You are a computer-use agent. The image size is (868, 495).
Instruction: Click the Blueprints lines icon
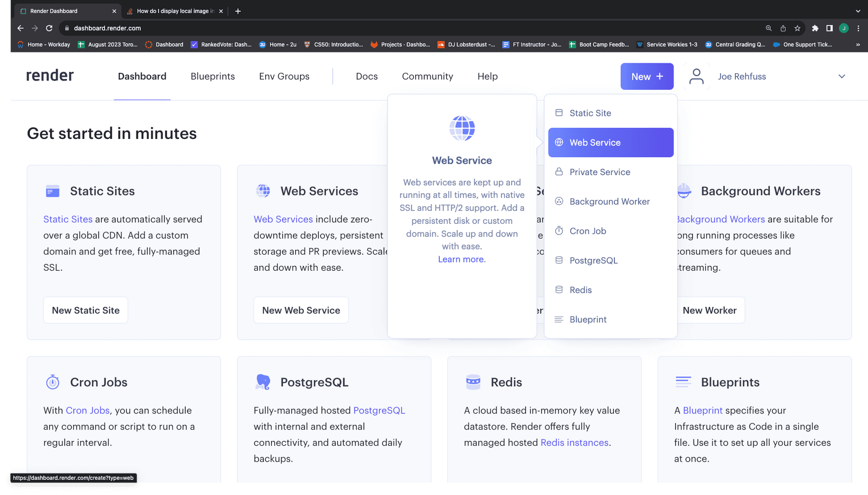(x=683, y=382)
